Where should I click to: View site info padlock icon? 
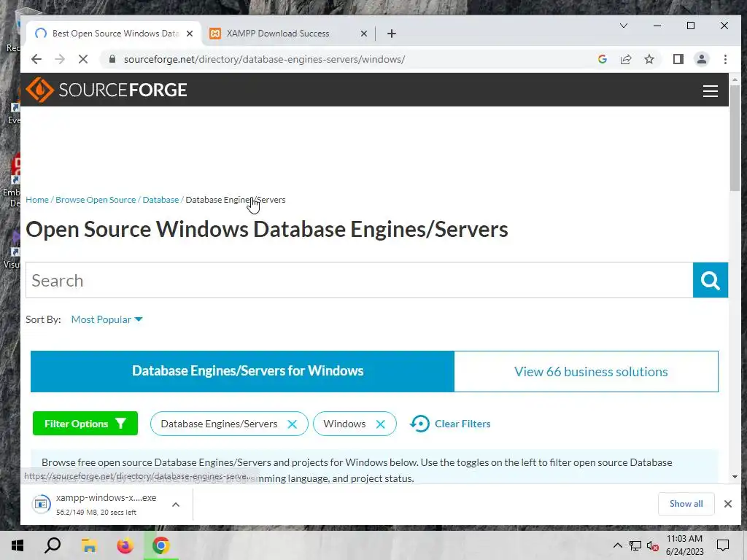coord(112,59)
